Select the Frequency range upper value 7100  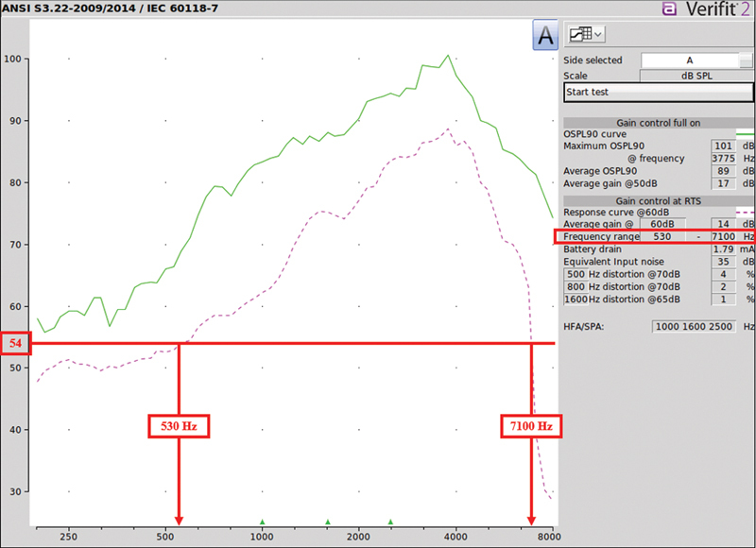(x=723, y=236)
